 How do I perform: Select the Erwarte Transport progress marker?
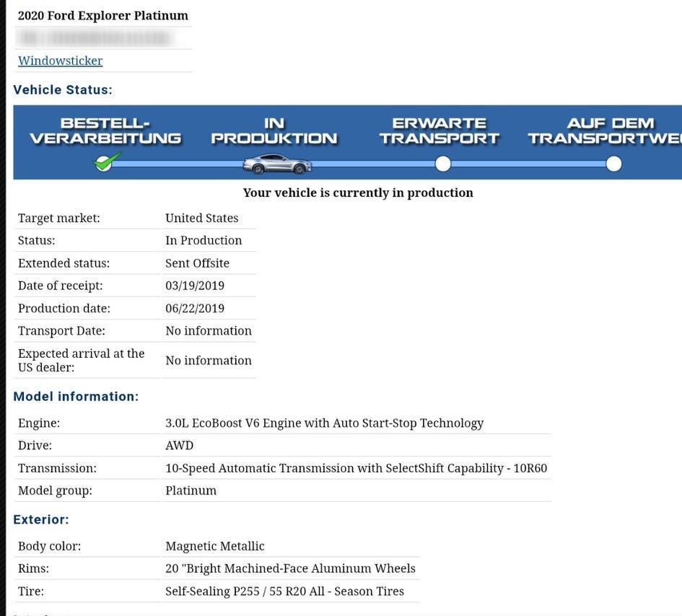(443, 164)
